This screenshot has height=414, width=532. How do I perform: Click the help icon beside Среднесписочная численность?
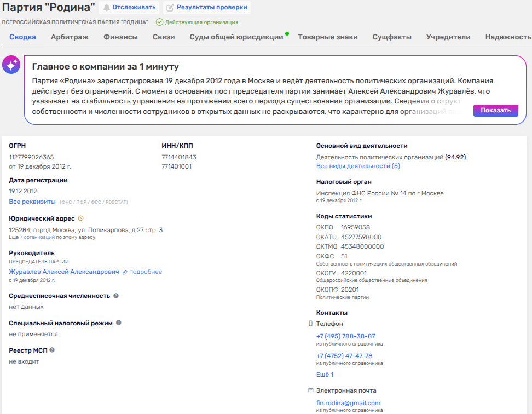coord(116,296)
